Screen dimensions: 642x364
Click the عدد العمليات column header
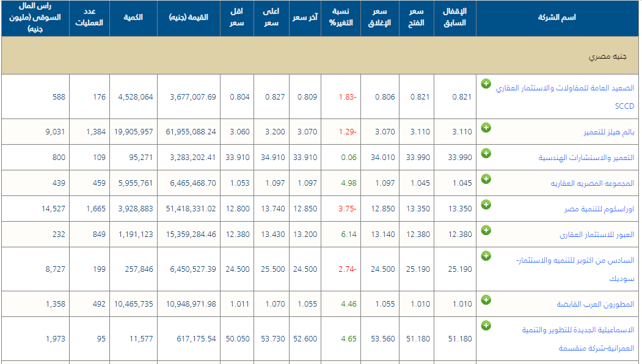point(89,18)
